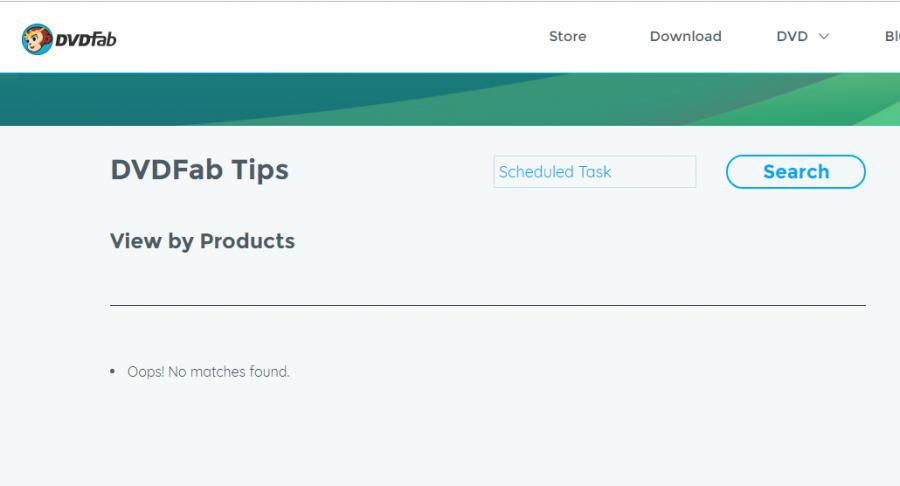Screen dimensions: 900x486
Task: Click the DVDFab monkey mascot icon
Action: coord(37,39)
